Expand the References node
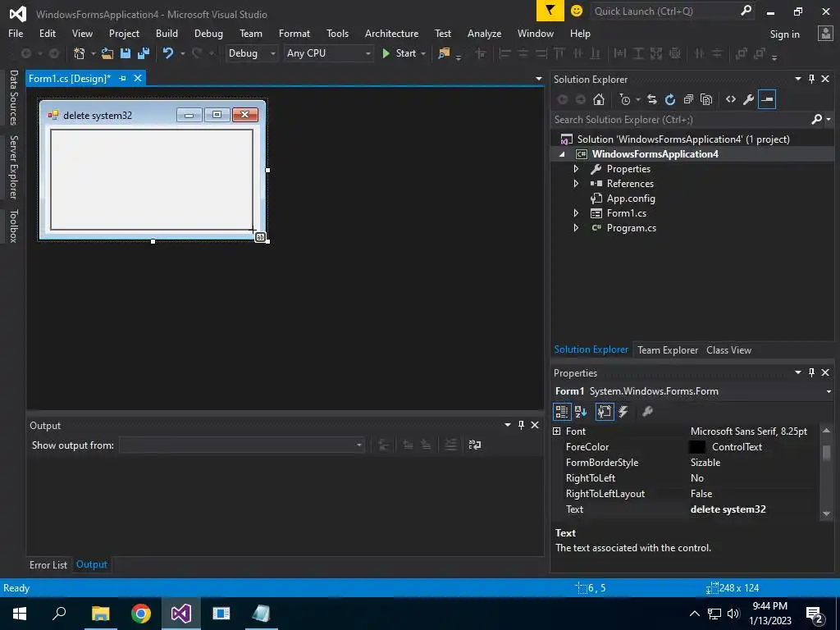The image size is (840, 630). point(576,183)
